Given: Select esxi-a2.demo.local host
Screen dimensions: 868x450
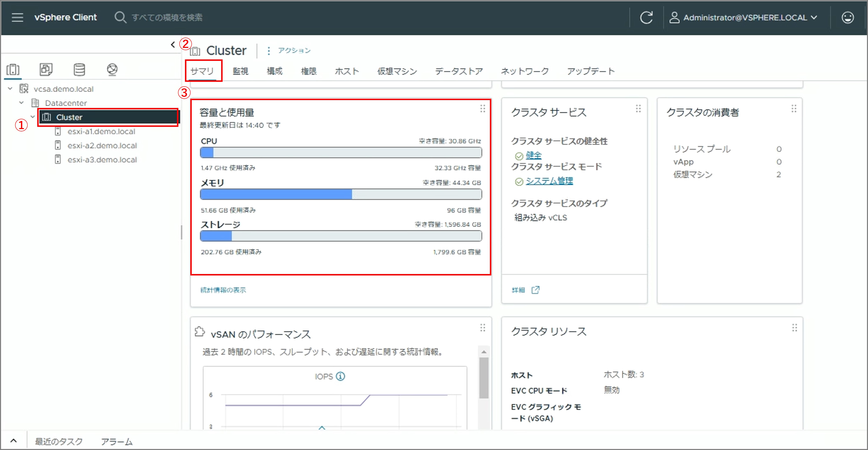Looking at the screenshot, I should (102, 145).
